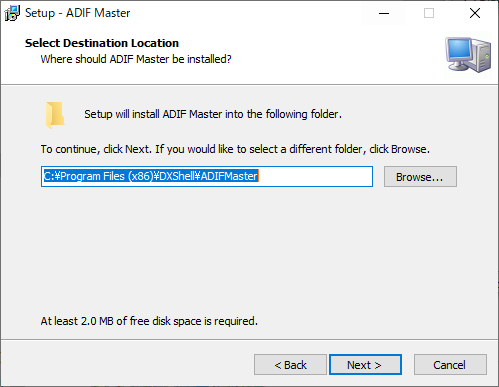Click the disabled maximize button

429,13
